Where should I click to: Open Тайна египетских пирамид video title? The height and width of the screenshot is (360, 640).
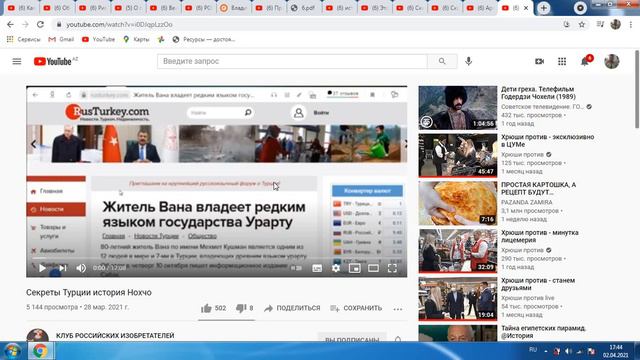click(x=543, y=332)
